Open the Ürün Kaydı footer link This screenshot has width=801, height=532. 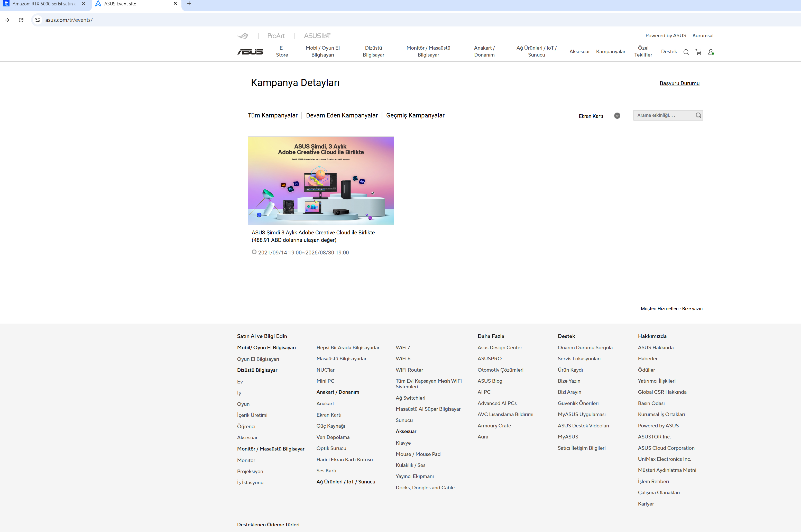coord(570,370)
